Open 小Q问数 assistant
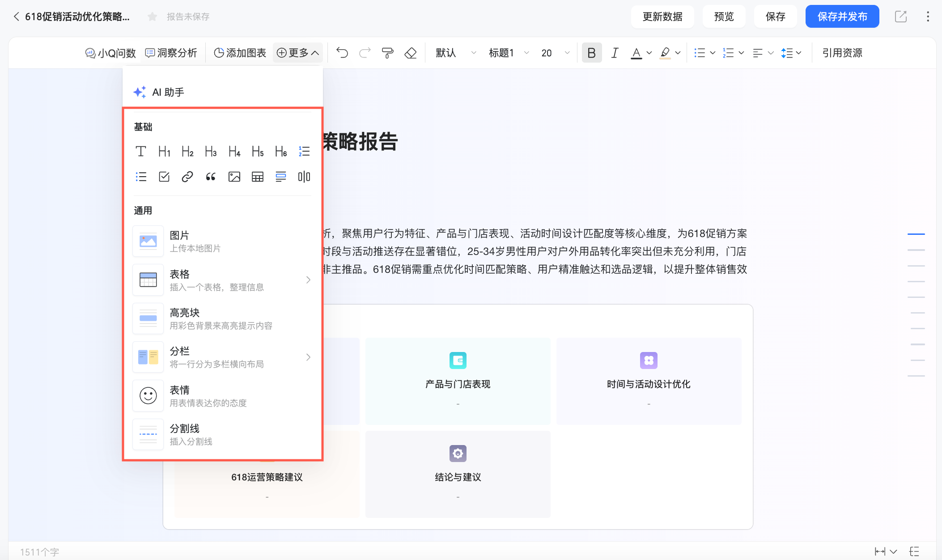This screenshot has width=942, height=560. click(x=110, y=53)
